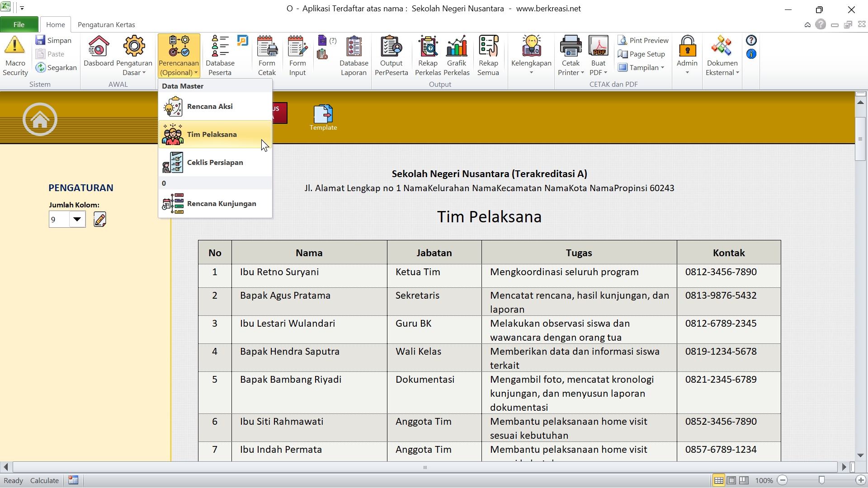Screen dimensions: 868x488
Task: Click the edit pencil beside Jumlah Kolom
Action: coord(99,220)
